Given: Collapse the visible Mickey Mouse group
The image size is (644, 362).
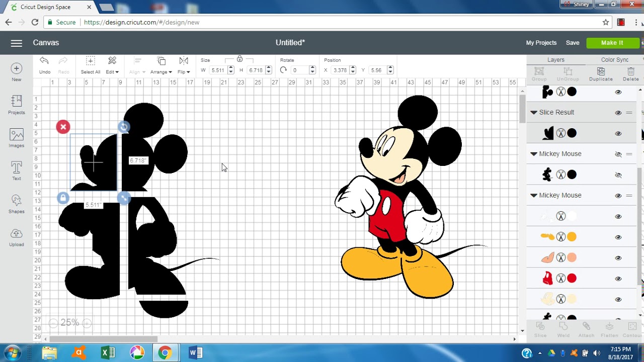Looking at the screenshot, I should [534, 196].
